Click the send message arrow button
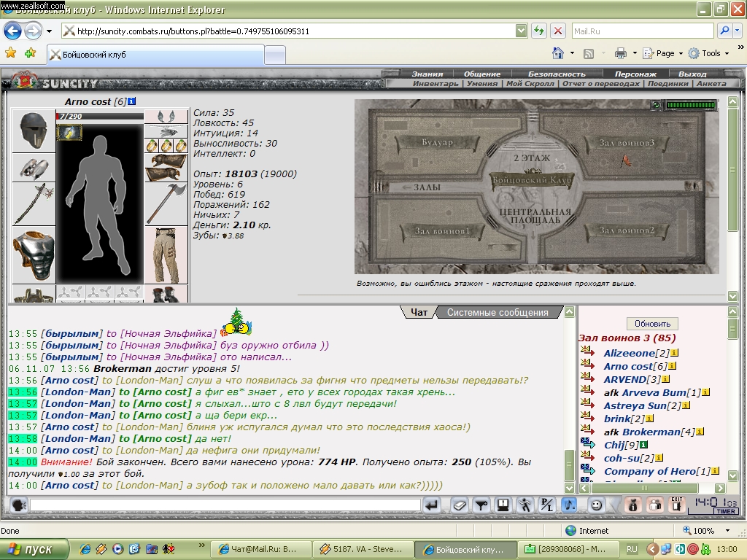Viewport: 747px width, 560px height. click(x=433, y=505)
